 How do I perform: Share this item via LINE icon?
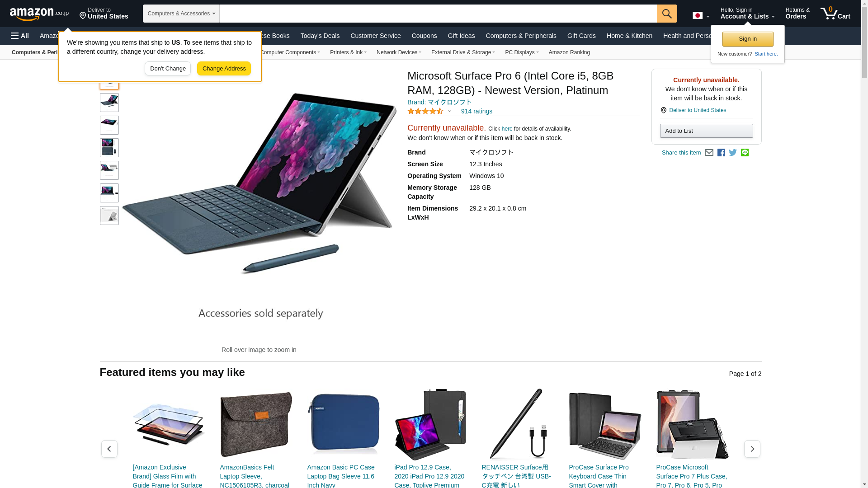click(x=745, y=153)
